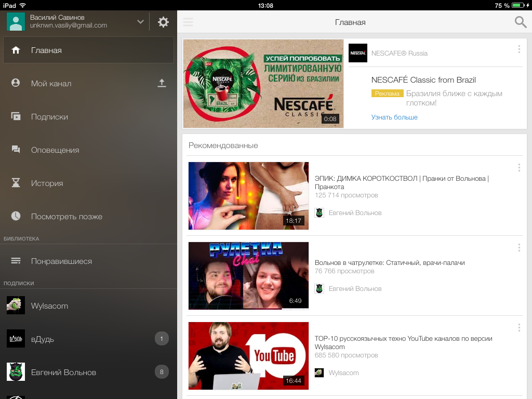Image resolution: width=532 pixels, height=399 pixels.
Task: Tap the battery indicator in status bar
Action: (x=518, y=5)
